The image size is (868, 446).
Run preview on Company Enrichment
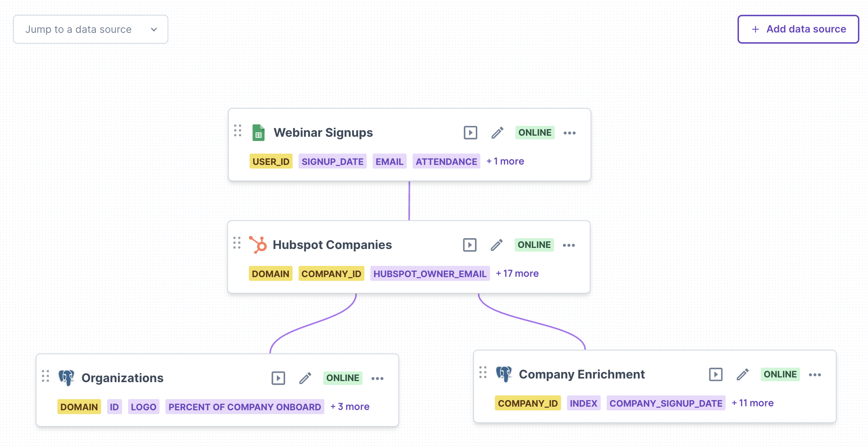(x=715, y=375)
